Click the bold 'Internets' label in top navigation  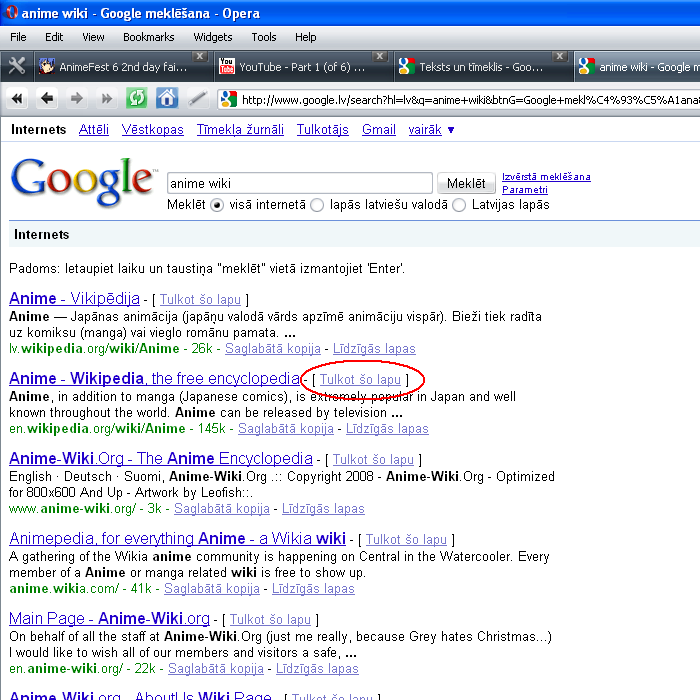tap(38, 129)
